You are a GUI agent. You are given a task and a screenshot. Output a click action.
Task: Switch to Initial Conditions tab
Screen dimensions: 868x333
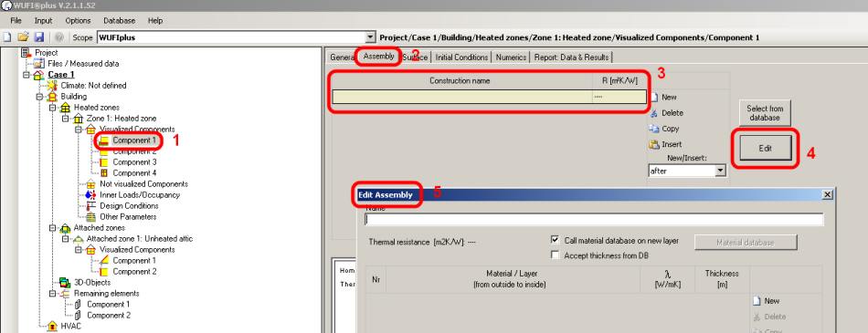462,57
